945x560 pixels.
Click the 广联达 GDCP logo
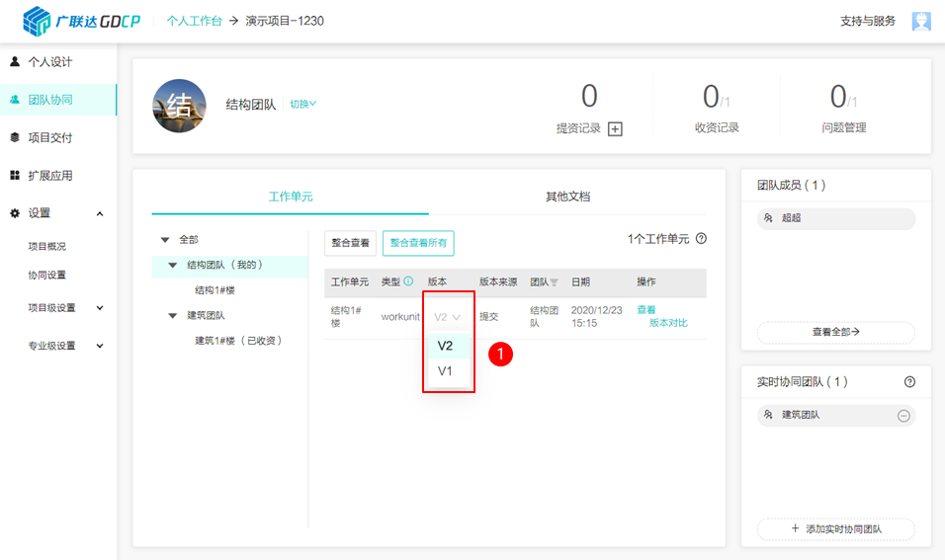click(81, 21)
